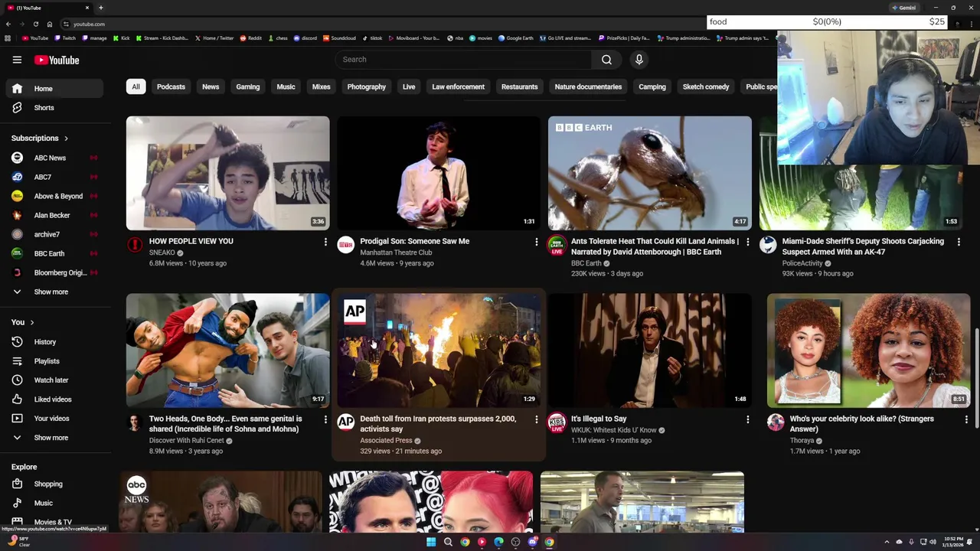Start voice search with the microphone icon

click(x=639, y=60)
